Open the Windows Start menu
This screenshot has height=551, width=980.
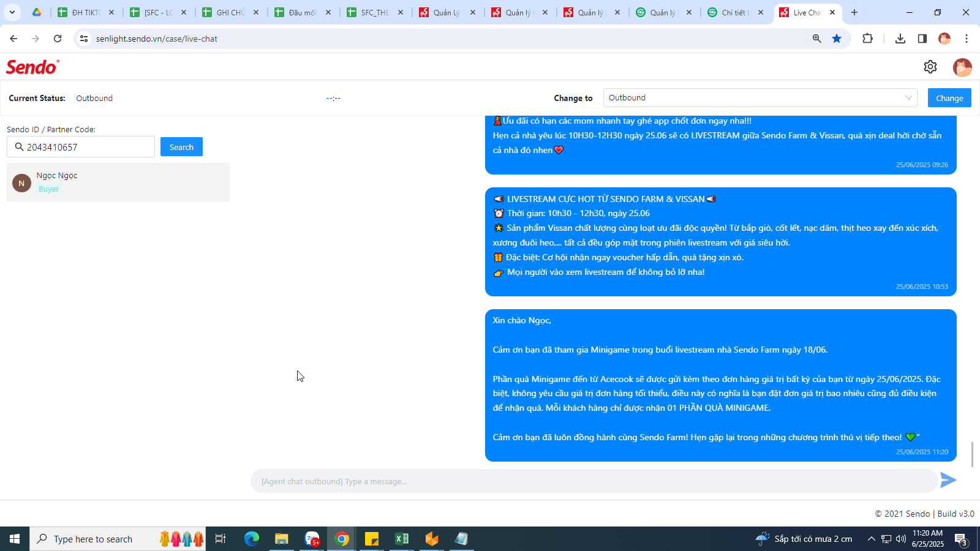click(x=15, y=539)
